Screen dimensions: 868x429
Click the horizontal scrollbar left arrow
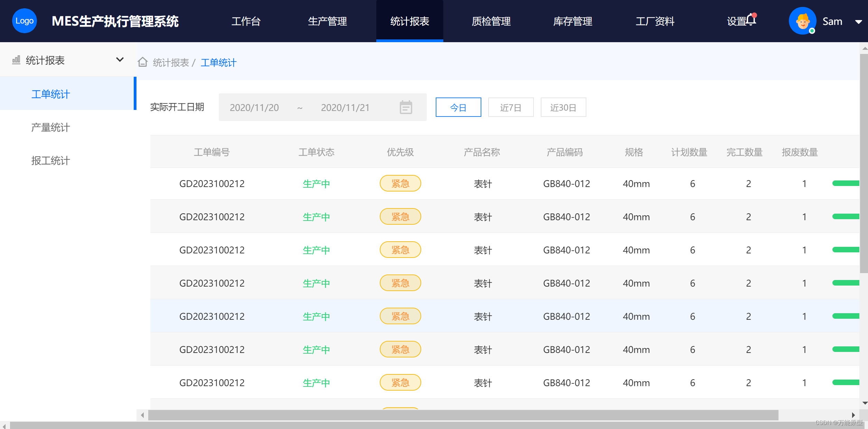[x=142, y=415]
